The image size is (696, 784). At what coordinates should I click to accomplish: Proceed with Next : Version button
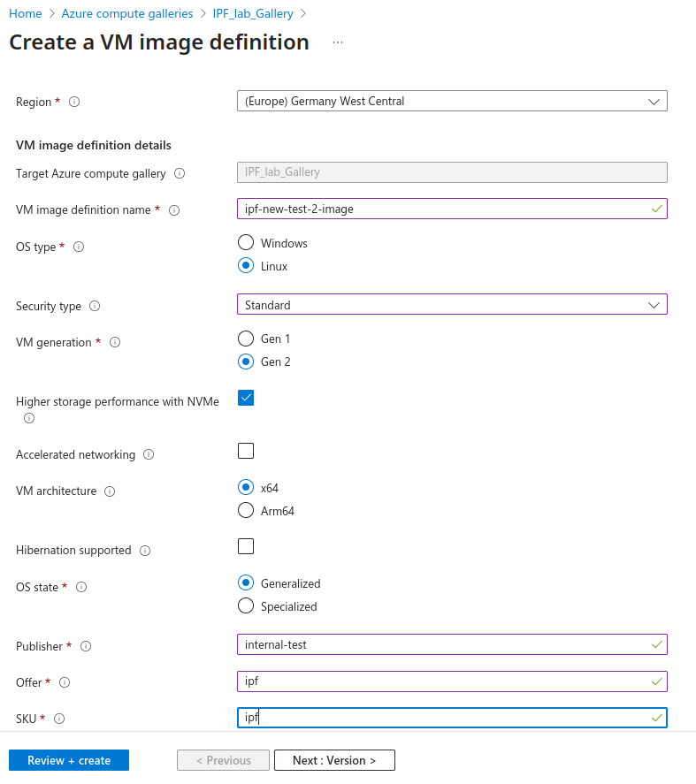334,760
